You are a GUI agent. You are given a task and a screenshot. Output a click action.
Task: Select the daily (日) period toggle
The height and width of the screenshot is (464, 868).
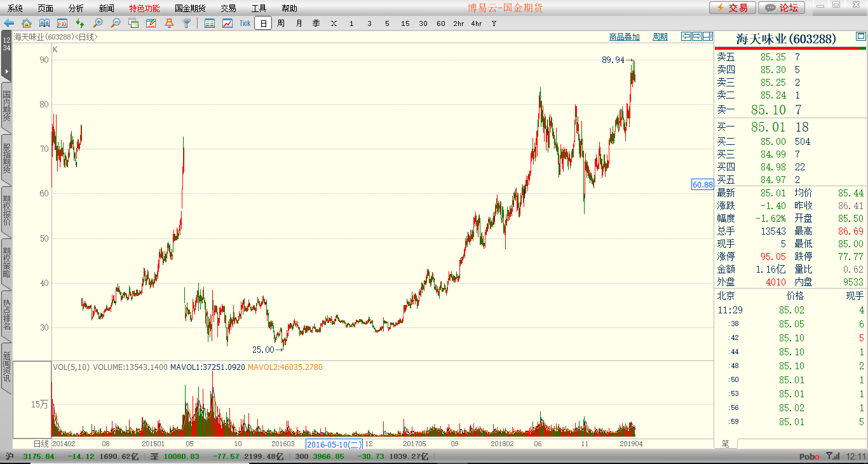[263, 24]
